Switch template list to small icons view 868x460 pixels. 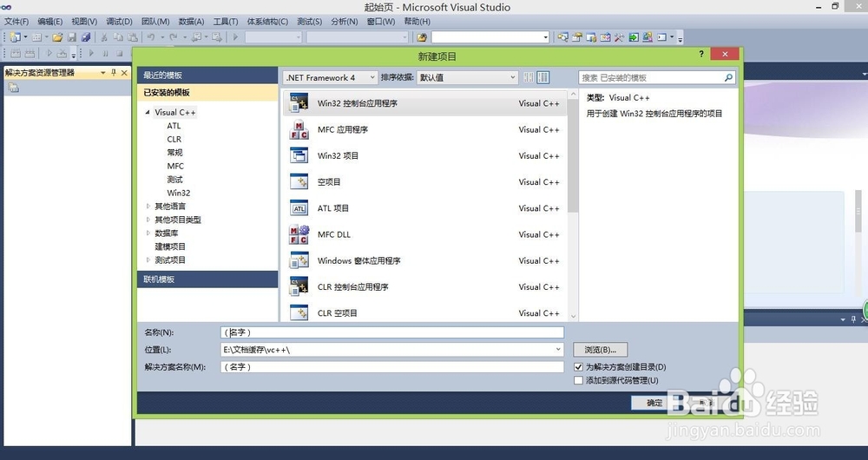tap(529, 77)
